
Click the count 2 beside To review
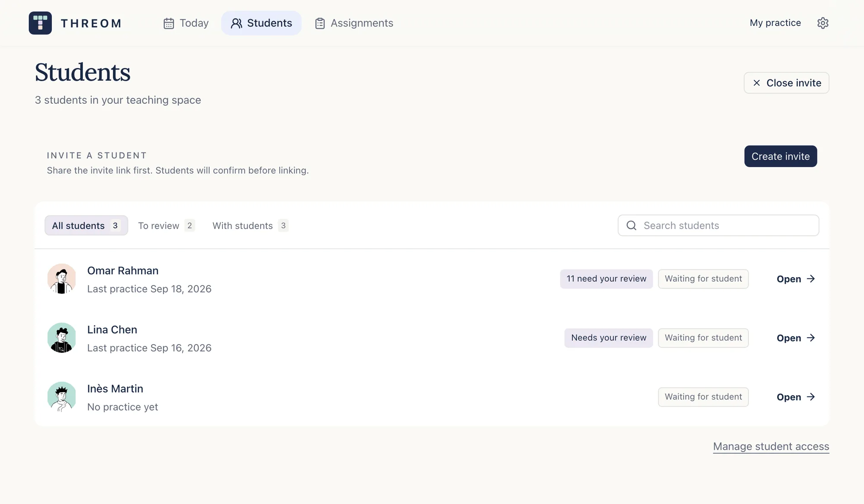point(190,225)
